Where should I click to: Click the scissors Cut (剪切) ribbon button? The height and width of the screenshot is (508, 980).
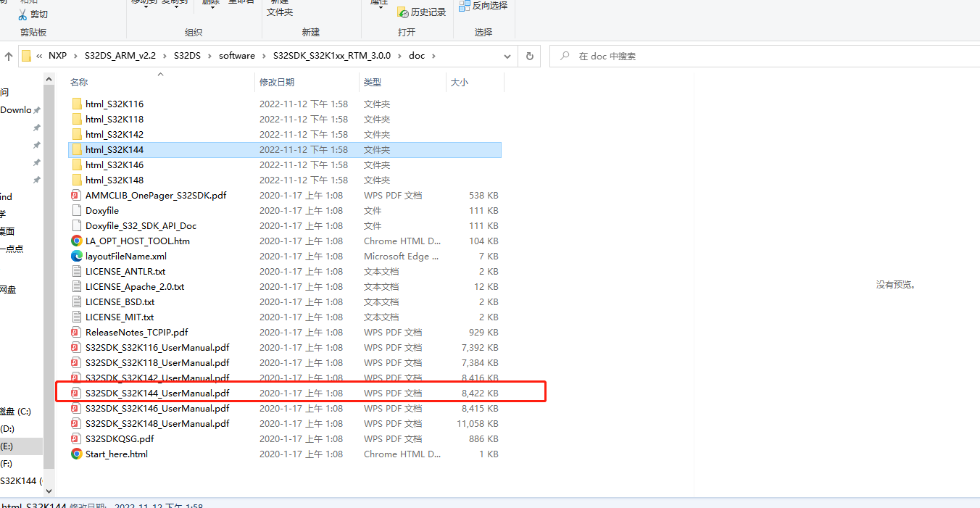[33, 14]
